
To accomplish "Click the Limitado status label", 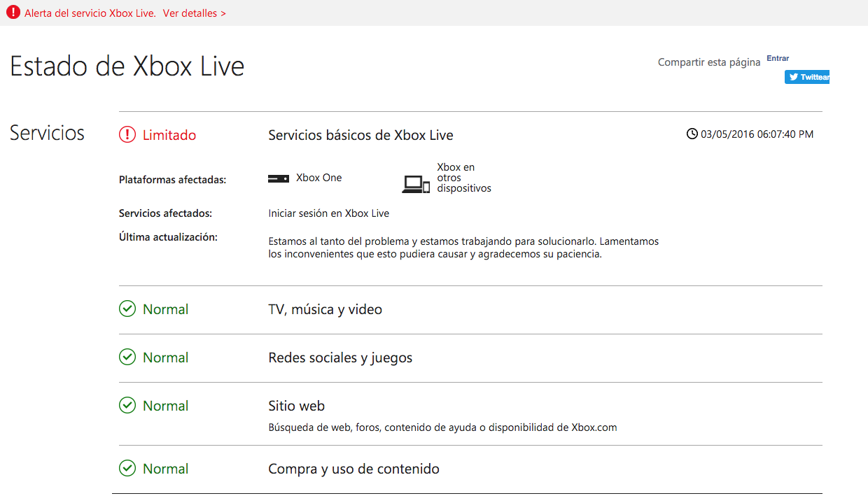I will (169, 135).
